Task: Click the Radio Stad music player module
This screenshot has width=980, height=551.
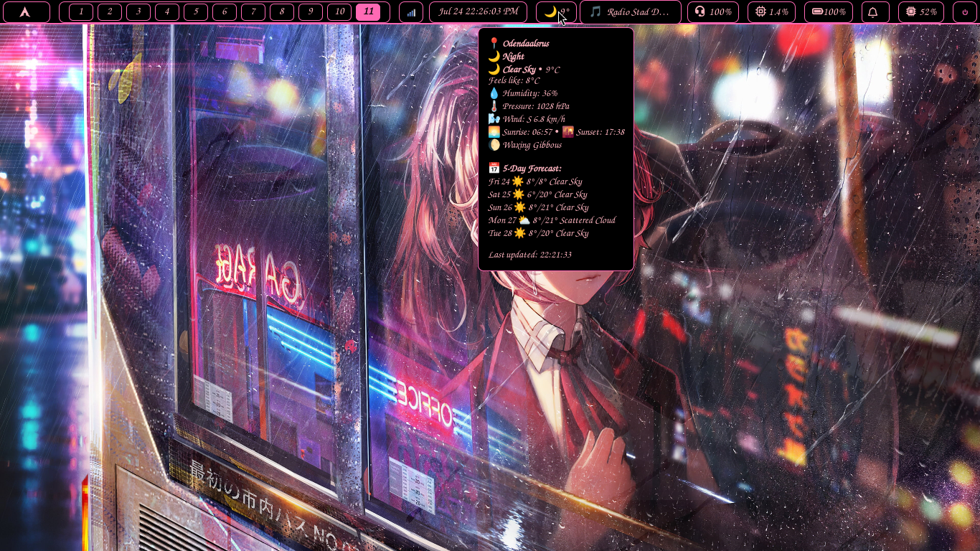Action: (x=631, y=12)
